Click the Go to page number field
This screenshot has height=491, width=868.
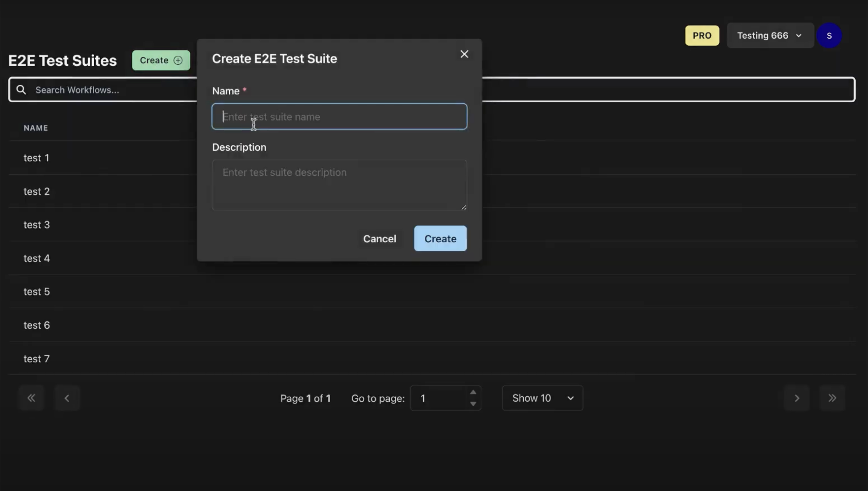click(445, 398)
